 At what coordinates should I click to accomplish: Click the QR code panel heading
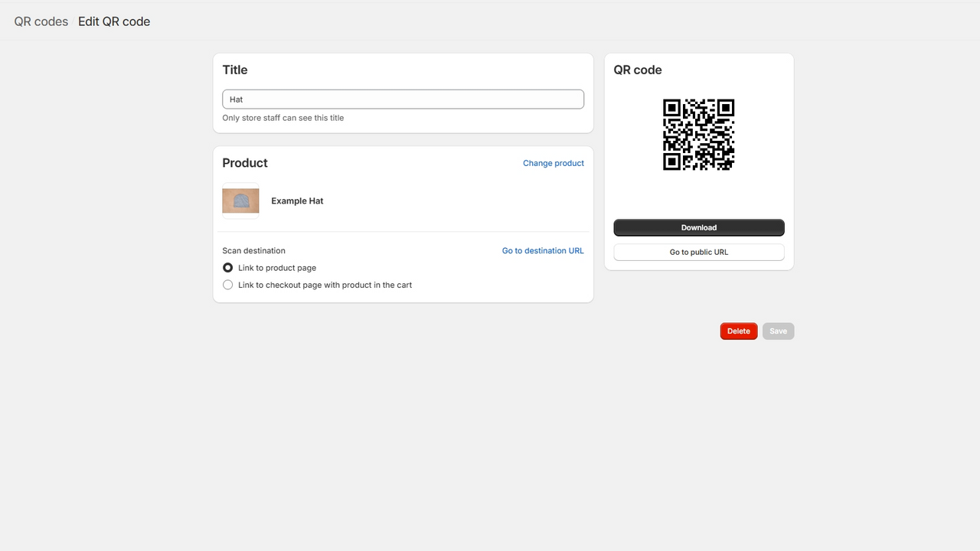[638, 70]
